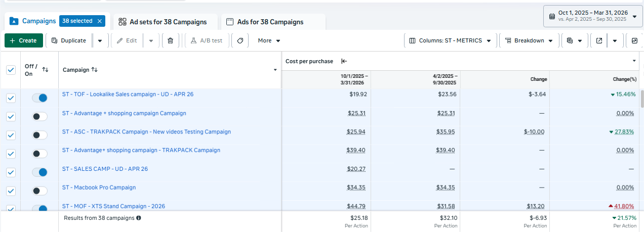Open the Breakdown dropdown

click(529, 40)
